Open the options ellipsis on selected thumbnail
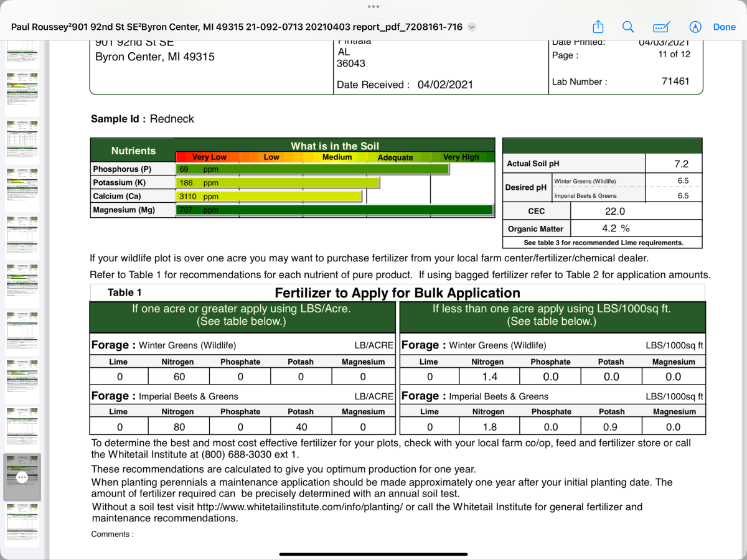 point(22,477)
